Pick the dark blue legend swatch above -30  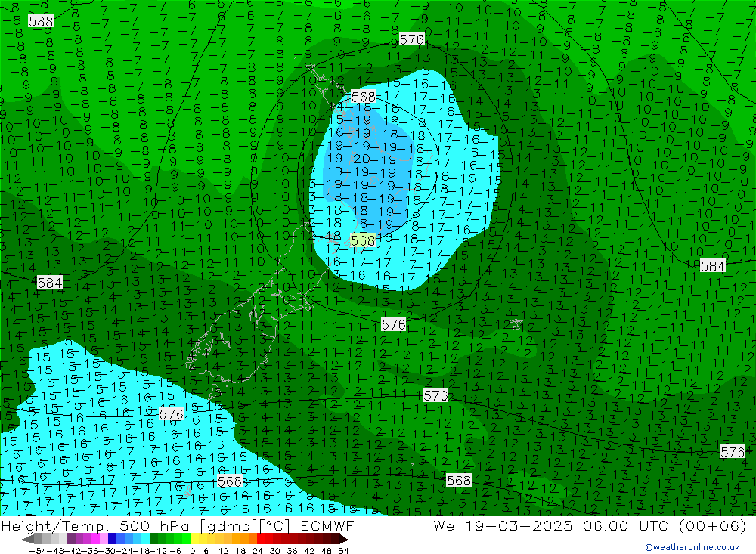click(x=113, y=539)
